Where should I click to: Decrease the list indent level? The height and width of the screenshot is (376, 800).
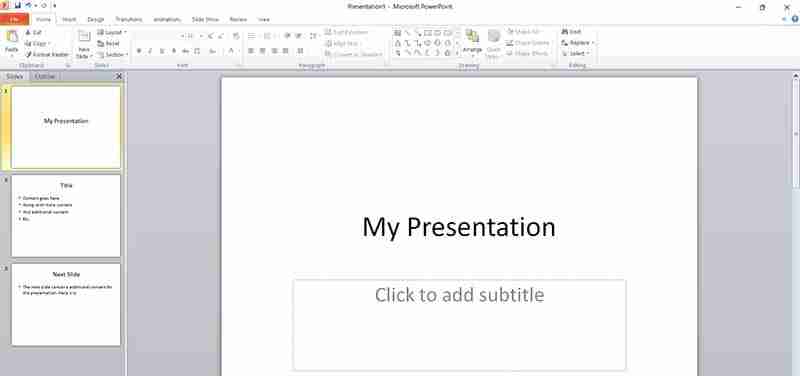tap(287, 36)
